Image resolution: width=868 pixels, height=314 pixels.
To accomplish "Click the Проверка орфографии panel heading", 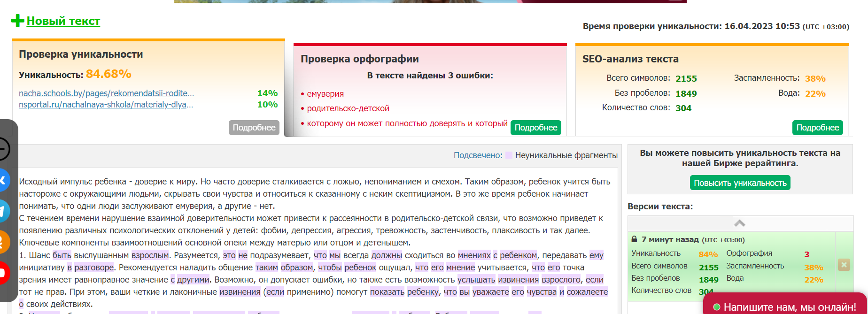I will click(360, 59).
